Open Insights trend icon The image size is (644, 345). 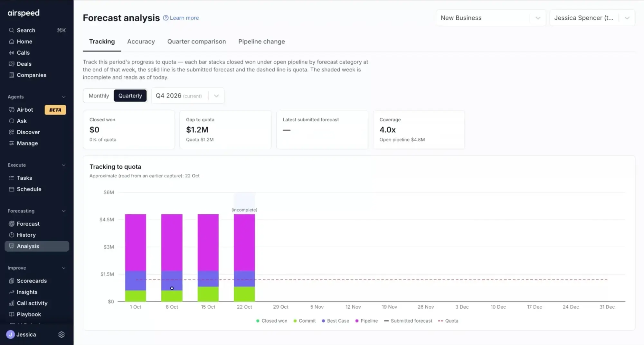coord(12,292)
